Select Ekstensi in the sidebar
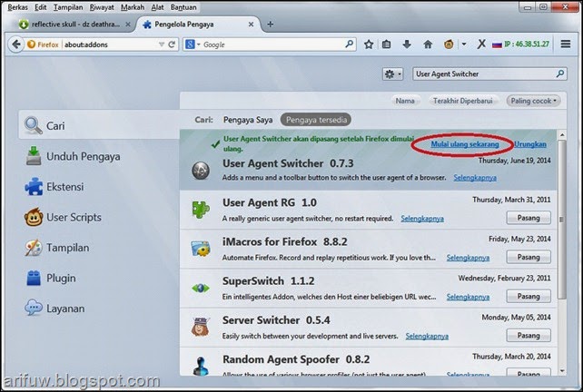 pos(99,187)
